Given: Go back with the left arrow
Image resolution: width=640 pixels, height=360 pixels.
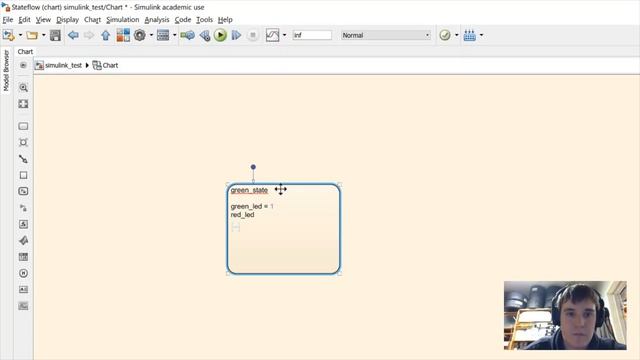Looking at the screenshot, I should pyautogui.click(x=73, y=35).
